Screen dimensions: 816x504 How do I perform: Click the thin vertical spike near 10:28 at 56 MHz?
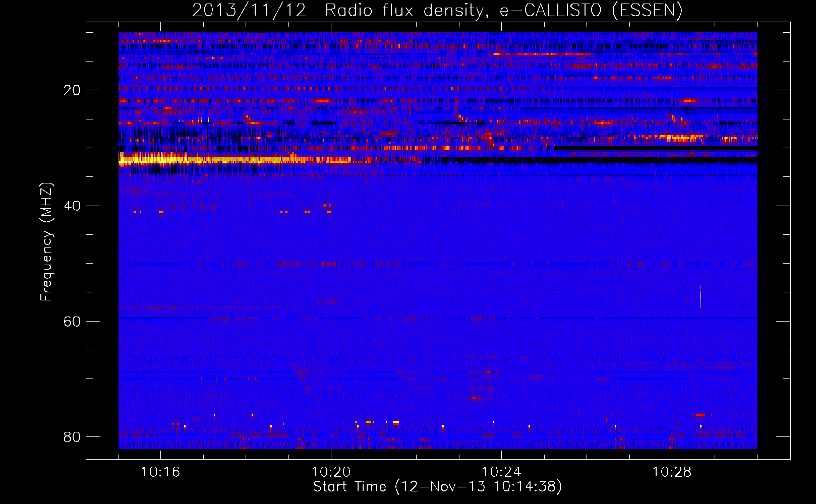tap(700, 297)
